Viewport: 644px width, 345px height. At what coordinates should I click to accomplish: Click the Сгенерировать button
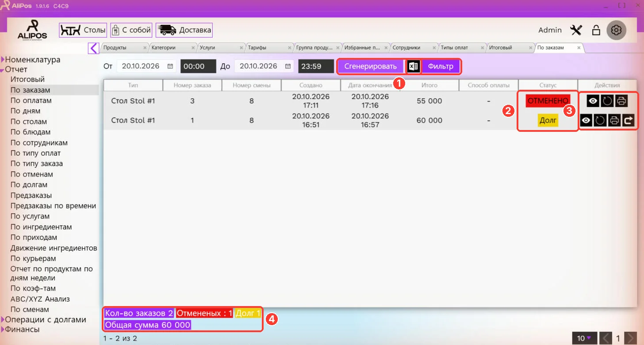point(371,66)
